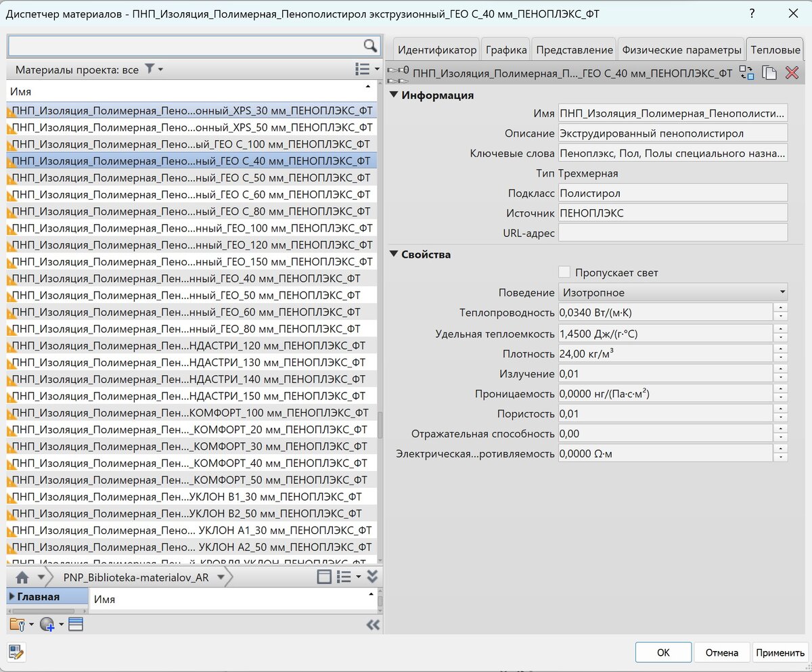
Task: Expand the Главная library tree node
Action: pos(12,597)
